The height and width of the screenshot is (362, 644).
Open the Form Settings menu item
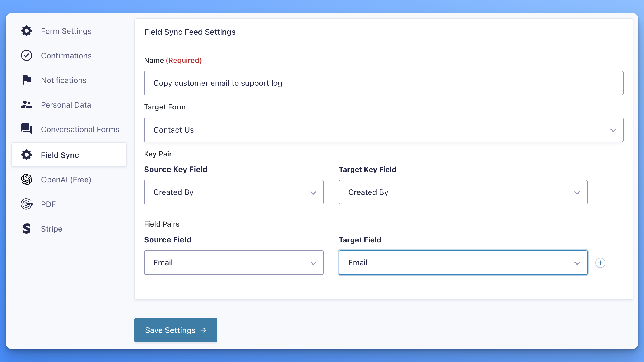click(x=69, y=31)
